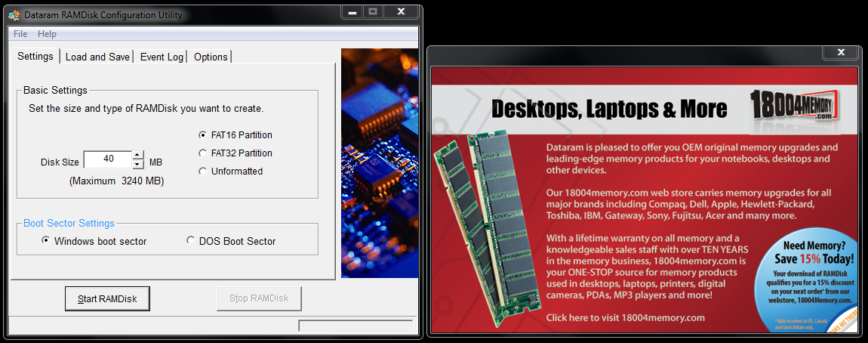Maximize the RAMDisk Configuration Utility window
The height and width of the screenshot is (343, 868).
pyautogui.click(x=373, y=11)
